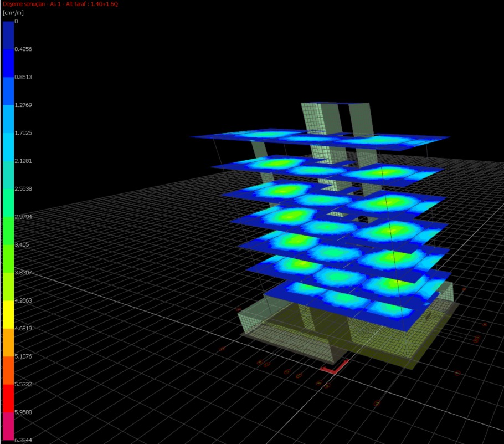504x444 pixels.
Task: Click the 1.7025 legend value label
Action: (24, 133)
